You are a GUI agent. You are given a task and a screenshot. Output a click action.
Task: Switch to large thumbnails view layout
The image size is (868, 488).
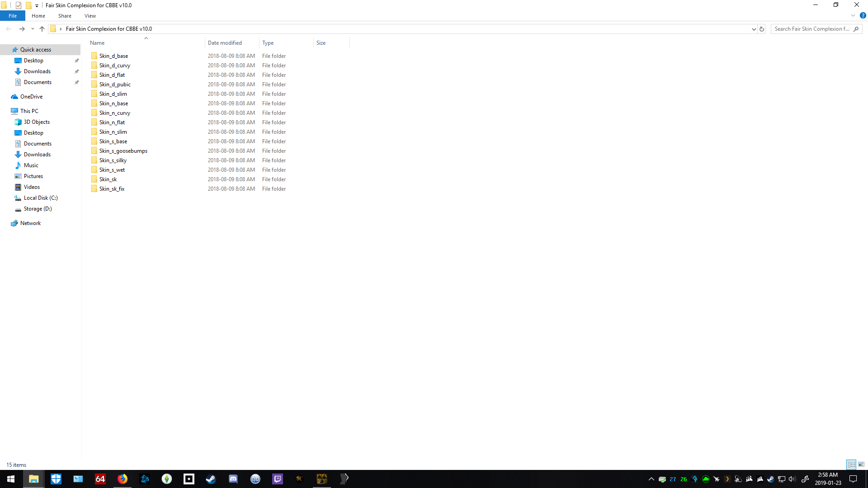861,465
